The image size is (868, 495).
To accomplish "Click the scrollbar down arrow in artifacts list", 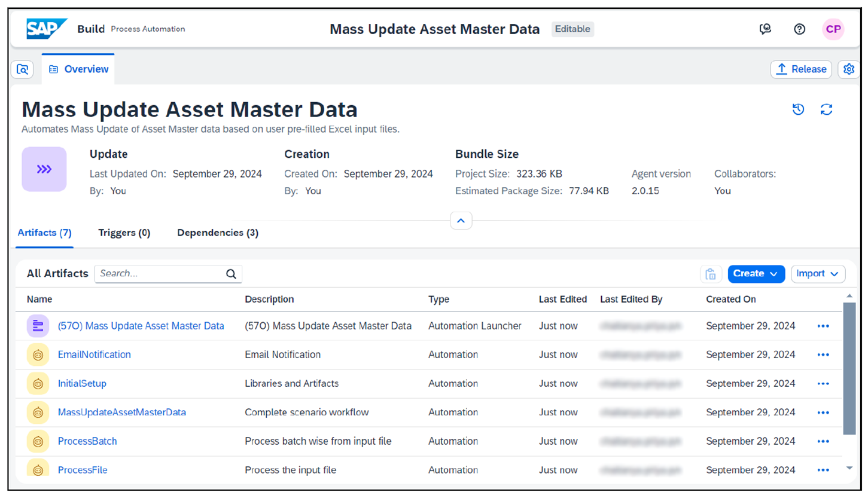I will click(x=849, y=468).
